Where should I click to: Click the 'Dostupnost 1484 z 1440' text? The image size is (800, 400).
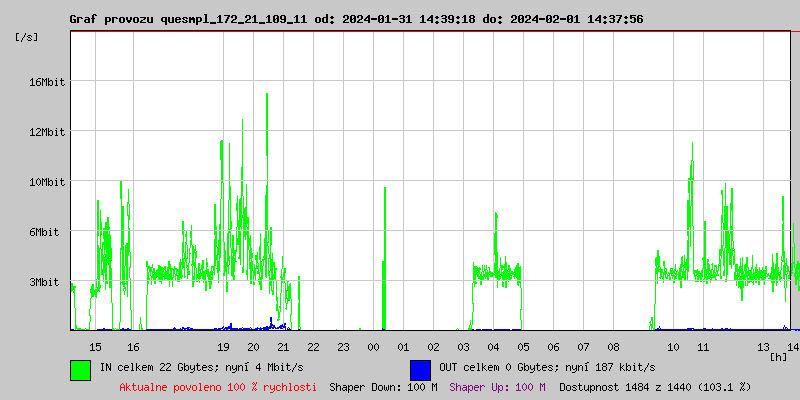pos(626,387)
